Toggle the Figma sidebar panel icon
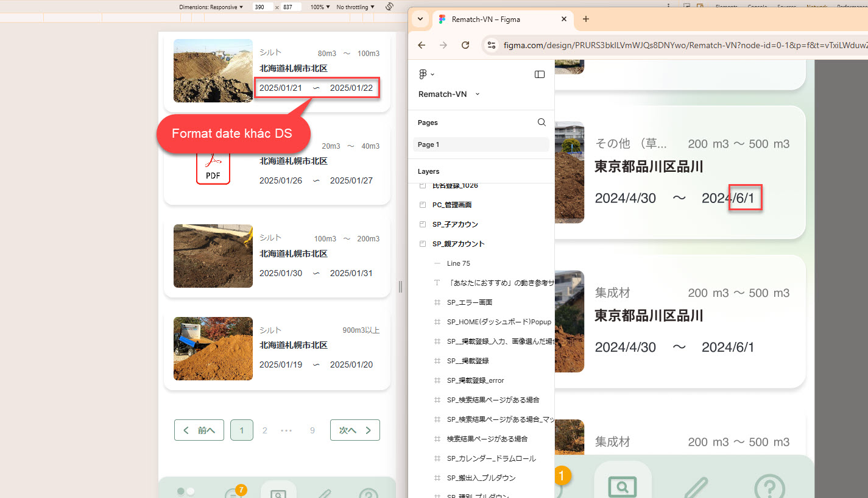Screen dimensions: 868x498 tap(539, 74)
